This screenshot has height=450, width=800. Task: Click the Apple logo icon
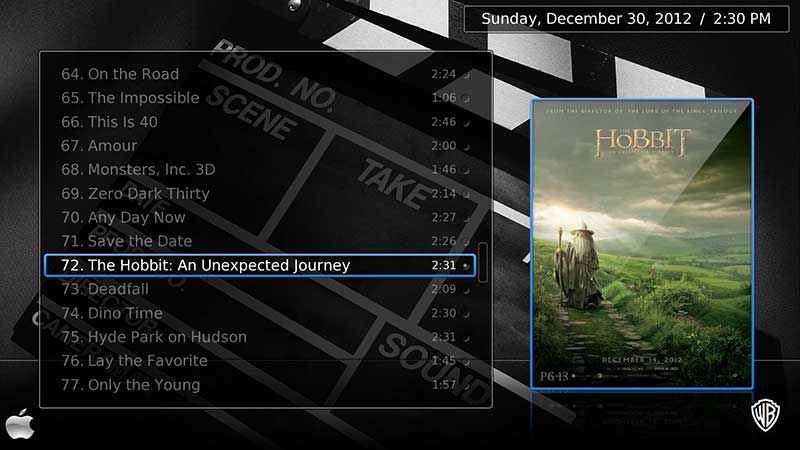pyautogui.click(x=20, y=424)
